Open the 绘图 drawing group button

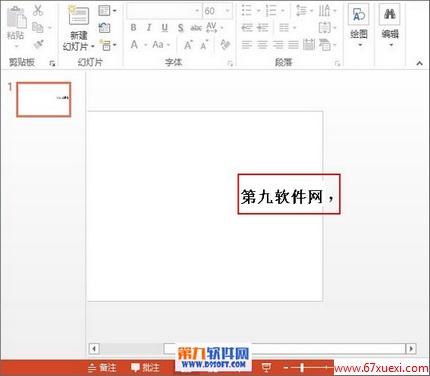359,25
